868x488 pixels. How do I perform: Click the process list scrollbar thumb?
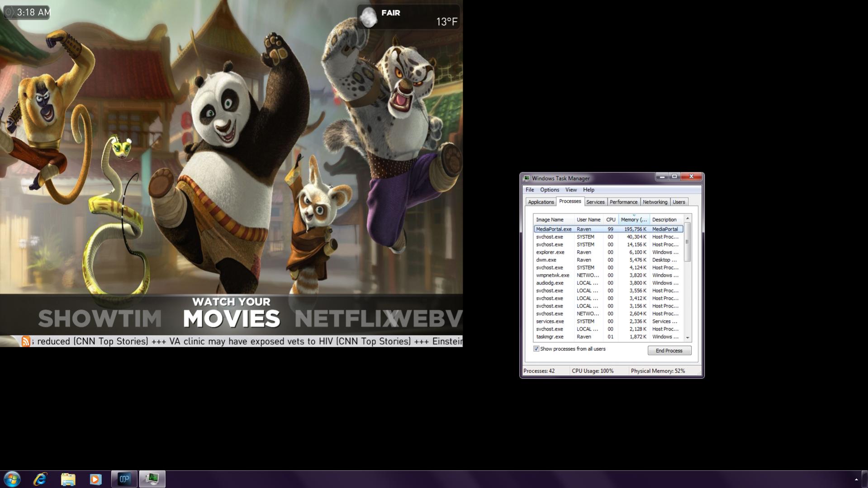point(688,242)
